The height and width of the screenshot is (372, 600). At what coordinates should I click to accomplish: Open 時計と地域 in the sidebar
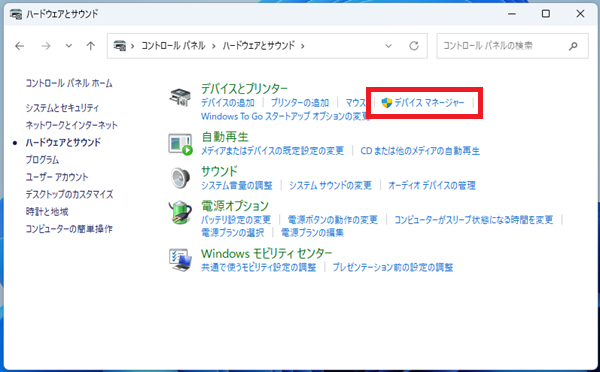(x=47, y=212)
